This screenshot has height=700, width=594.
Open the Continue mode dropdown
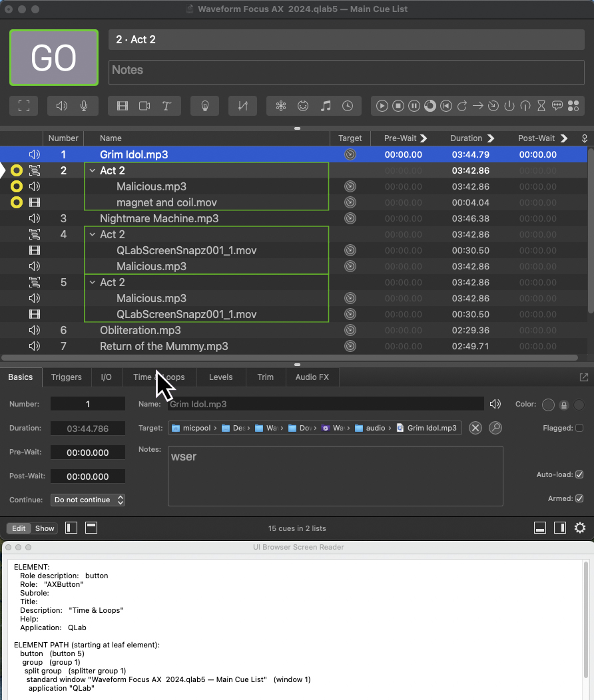88,500
